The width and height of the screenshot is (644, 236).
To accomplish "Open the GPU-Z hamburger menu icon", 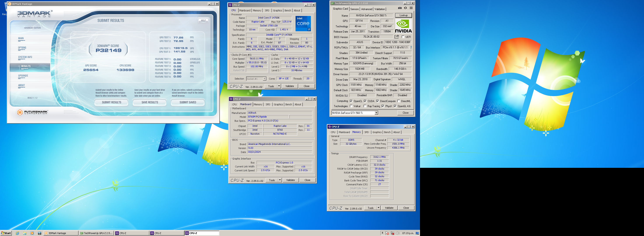I will click(411, 8).
